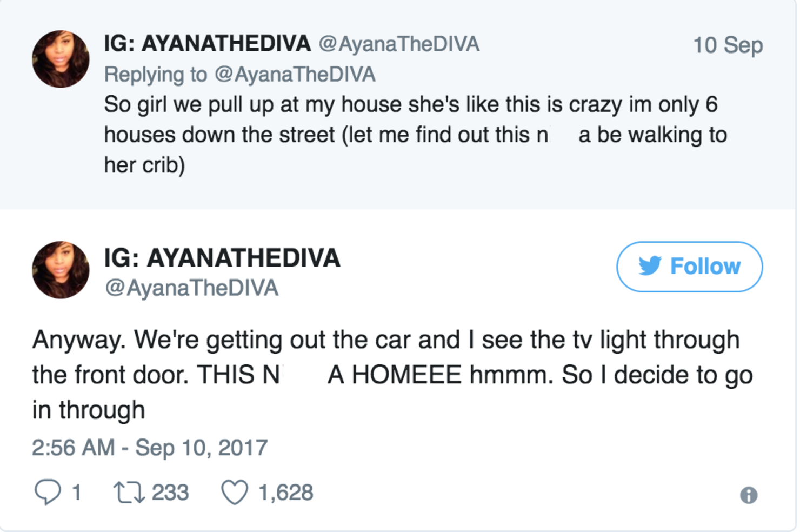
Task: Open the 2:56 AM - Sep 10, 2017 timestamp
Action: coord(150,448)
